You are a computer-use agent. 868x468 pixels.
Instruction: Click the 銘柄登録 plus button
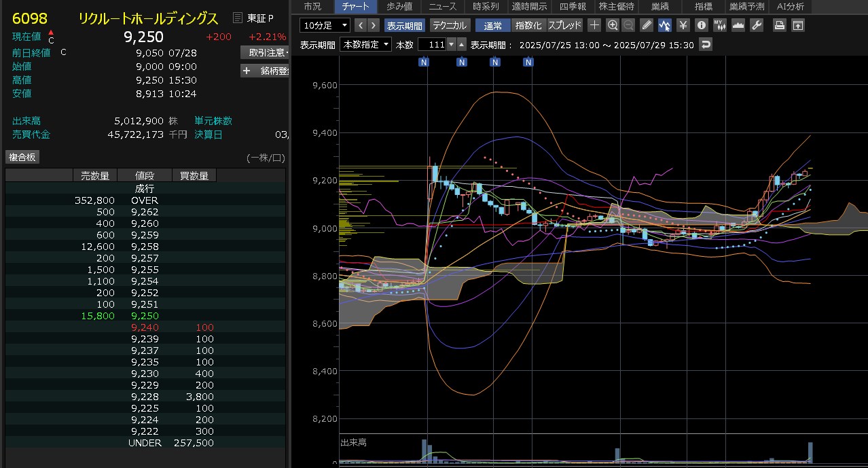(x=265, y=71)
